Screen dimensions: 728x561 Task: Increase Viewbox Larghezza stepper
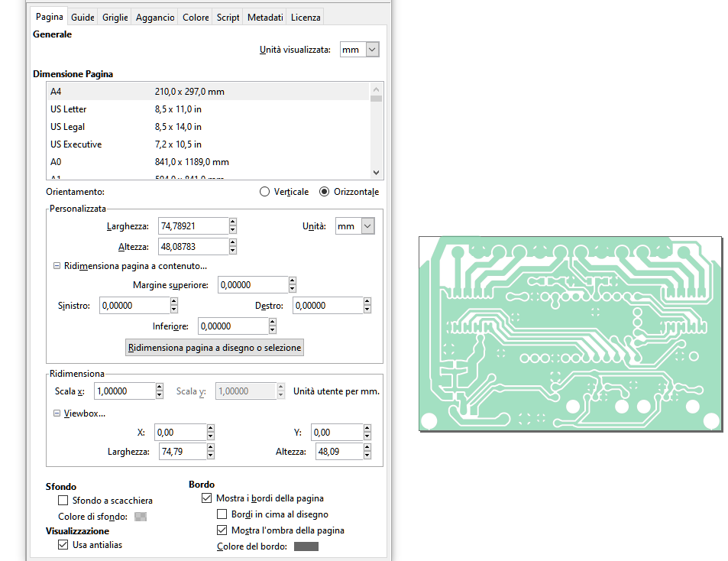coord(210,447)
